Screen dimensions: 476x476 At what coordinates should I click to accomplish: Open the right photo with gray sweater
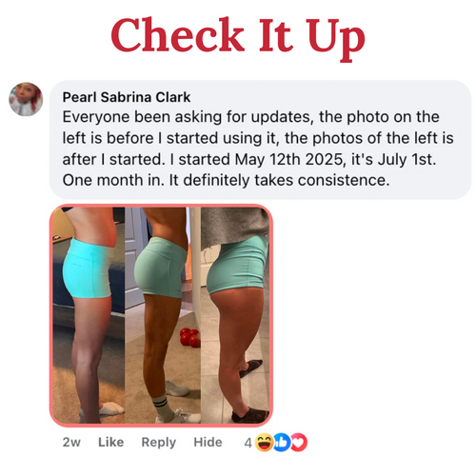[235, 315]
